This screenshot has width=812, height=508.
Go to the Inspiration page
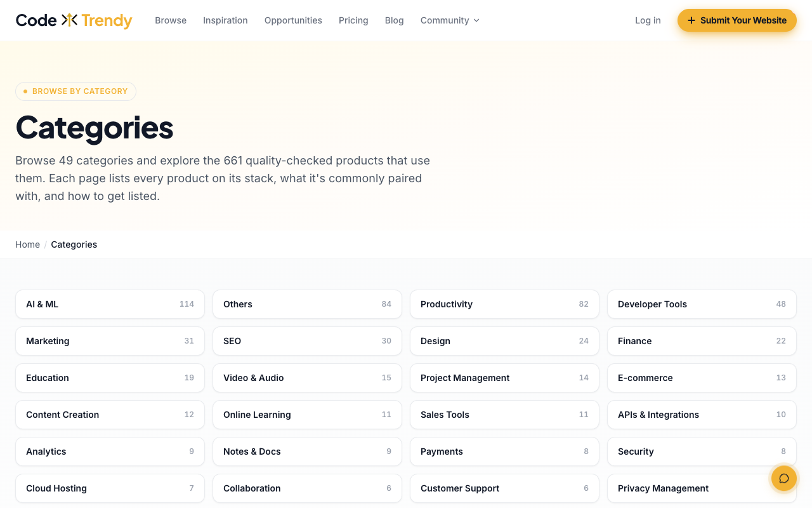pos(225,20)
